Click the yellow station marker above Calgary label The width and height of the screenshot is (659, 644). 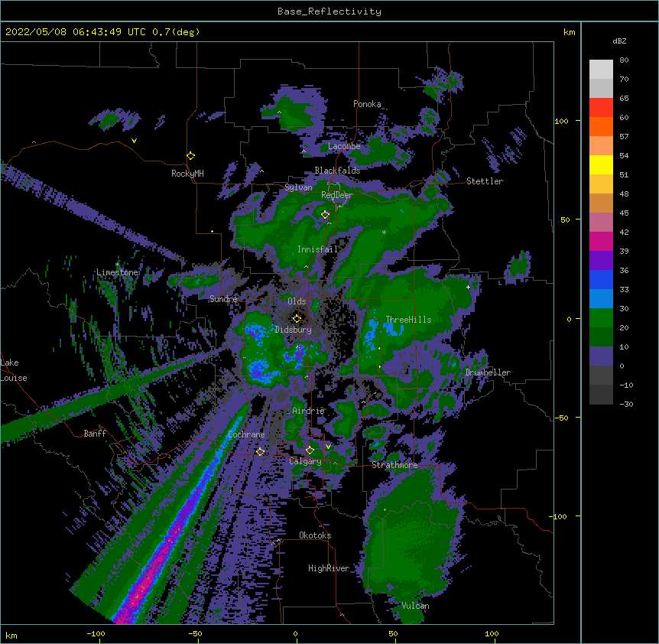pyautogui.click(x=310, y=450)
